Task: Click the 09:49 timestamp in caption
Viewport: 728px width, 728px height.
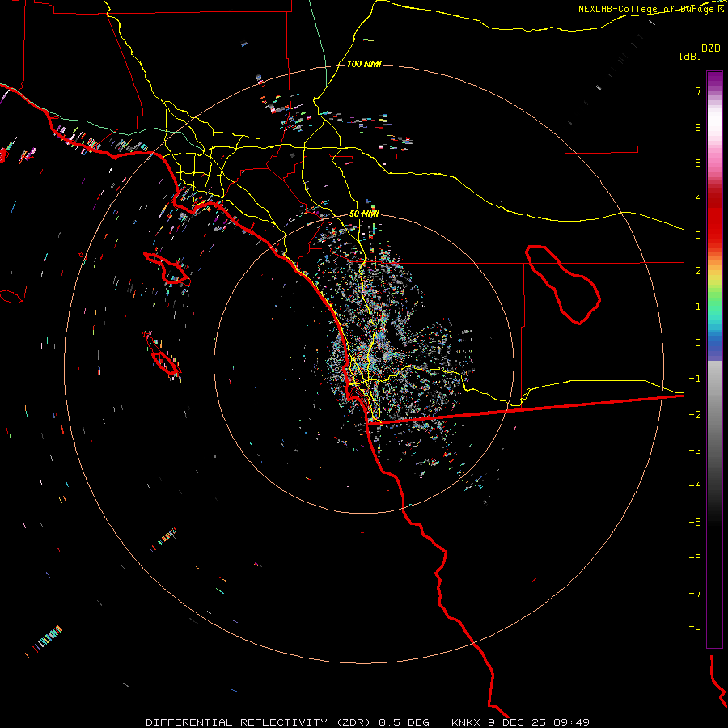Action: coord(572,722)
